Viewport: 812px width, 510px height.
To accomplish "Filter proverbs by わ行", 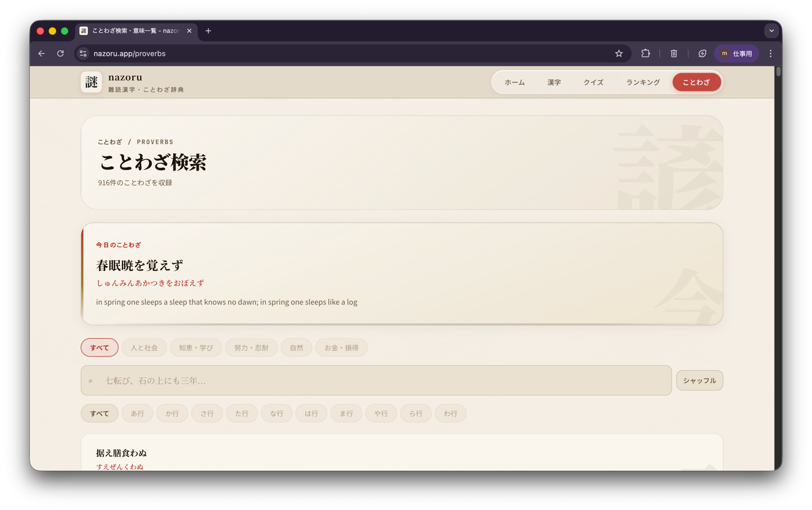I will click(x=450, y=413).
